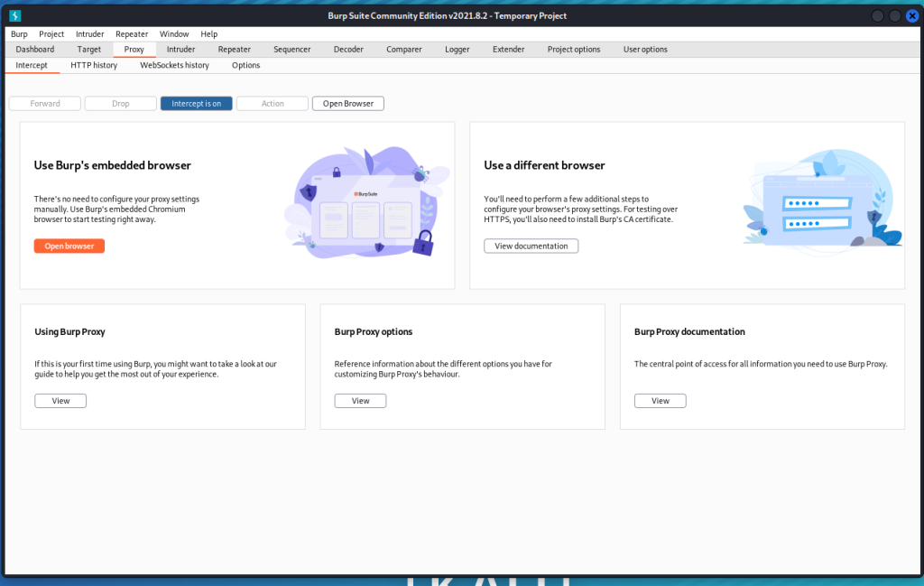
Task: View the WebSockets history sub-tab
Action: pyautogui.click(x=174, y=64)
